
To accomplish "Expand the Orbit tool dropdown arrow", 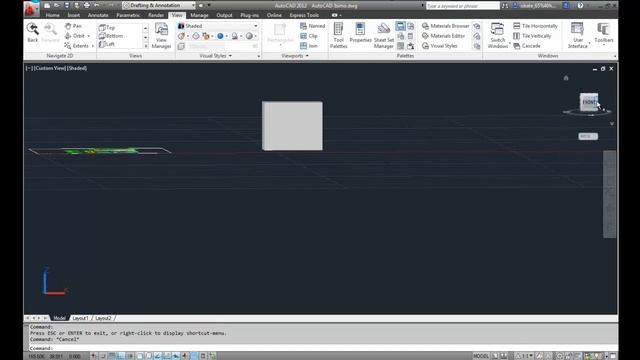I will [89, 36].
